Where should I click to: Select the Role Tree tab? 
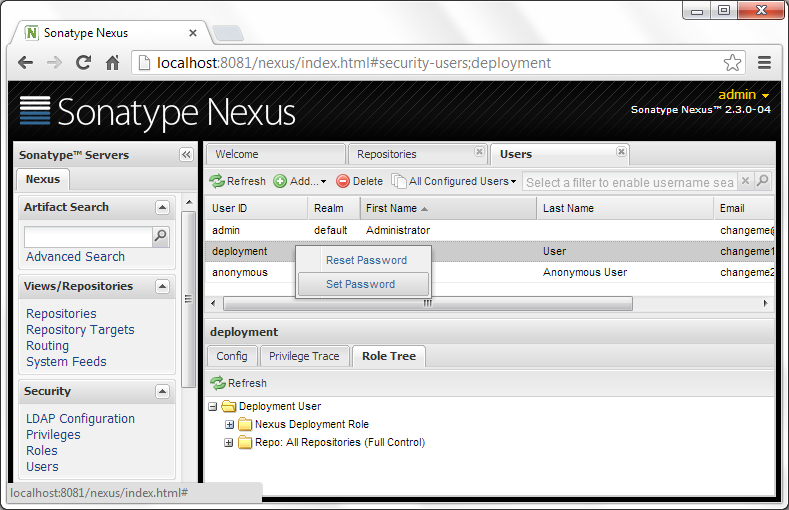click(389, 356)
